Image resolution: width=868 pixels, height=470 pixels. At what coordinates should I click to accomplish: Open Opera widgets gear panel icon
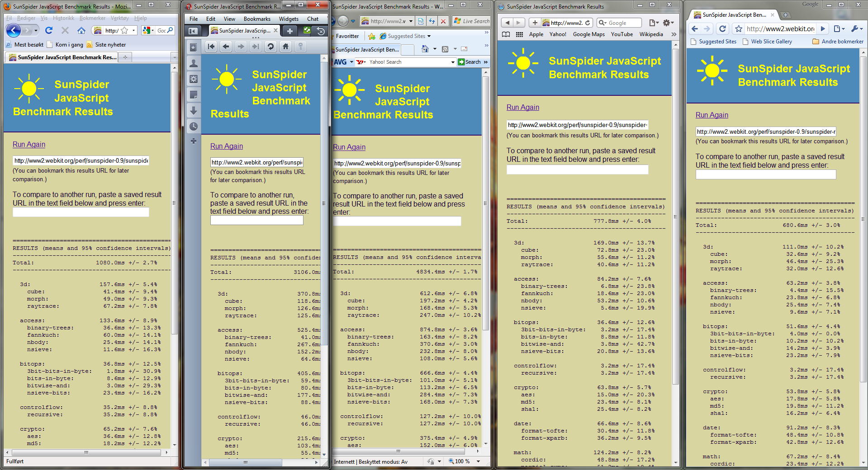coord(194,79)
